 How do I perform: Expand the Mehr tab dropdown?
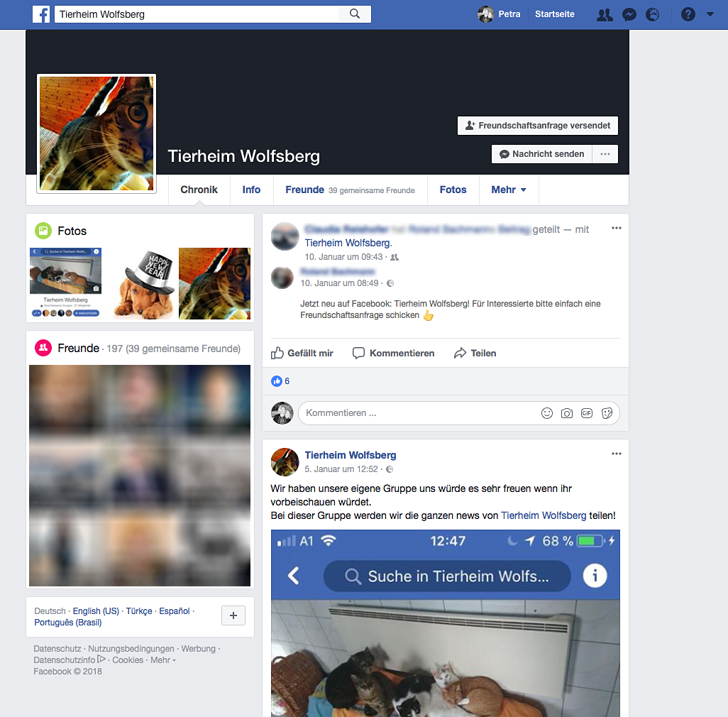click(509, 190)
